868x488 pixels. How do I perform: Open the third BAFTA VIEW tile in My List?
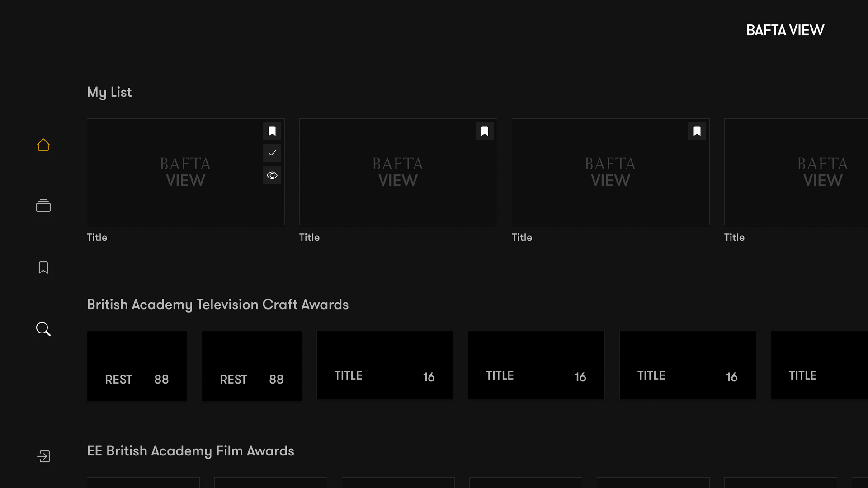pos(610,172)
